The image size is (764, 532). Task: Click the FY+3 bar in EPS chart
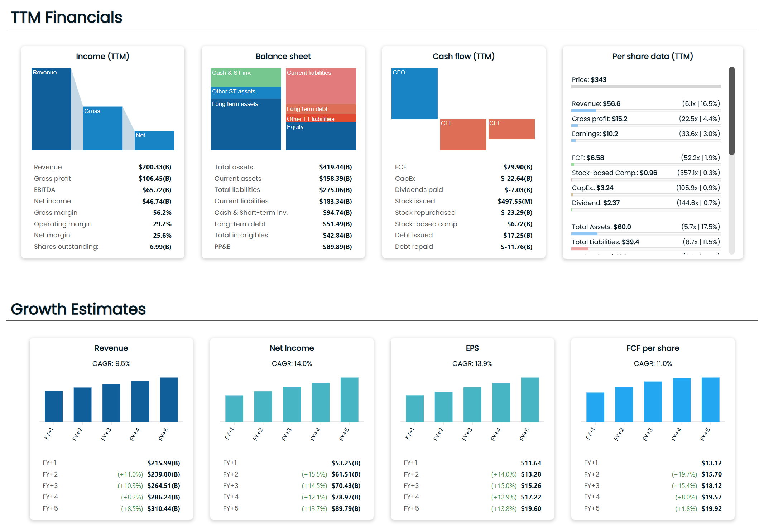click(472, 405)
